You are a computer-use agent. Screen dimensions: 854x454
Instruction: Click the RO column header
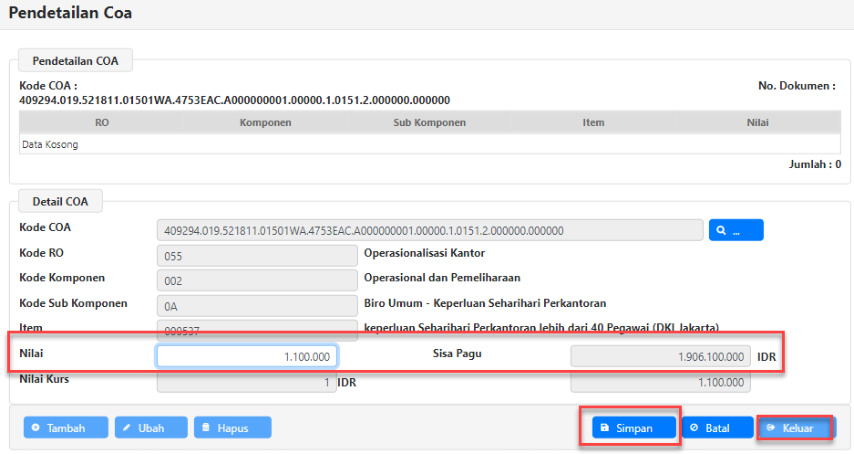(x=101, y=122)
